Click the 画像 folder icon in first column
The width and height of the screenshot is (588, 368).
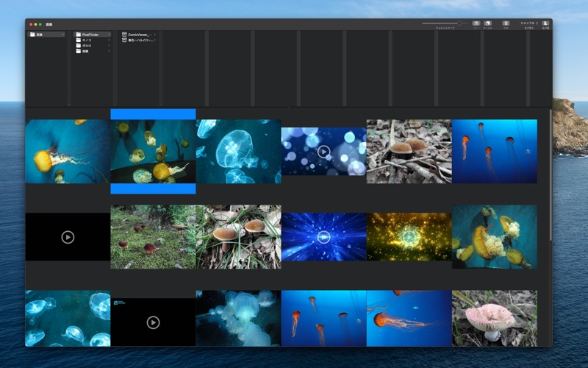32,35
